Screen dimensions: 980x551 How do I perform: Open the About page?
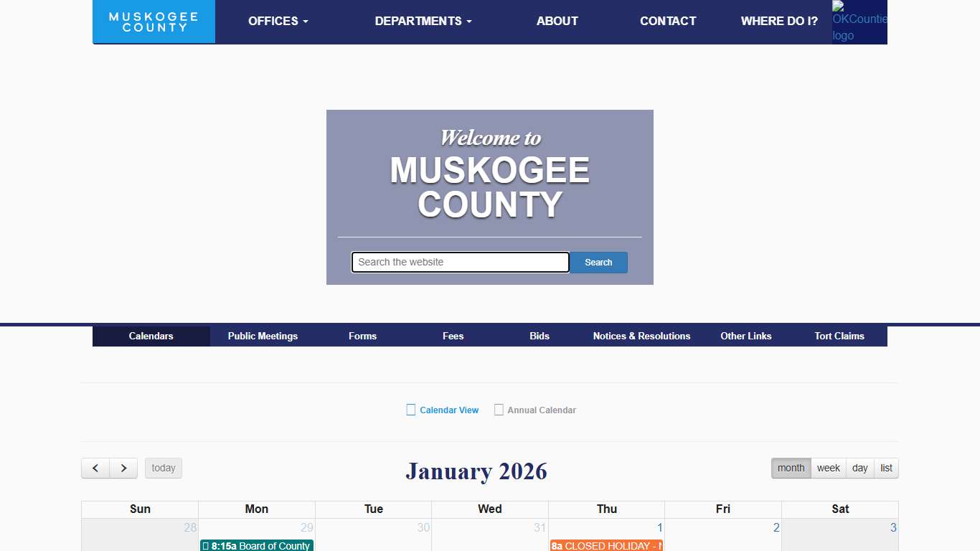pyautogui.click(x=557, y=22)
